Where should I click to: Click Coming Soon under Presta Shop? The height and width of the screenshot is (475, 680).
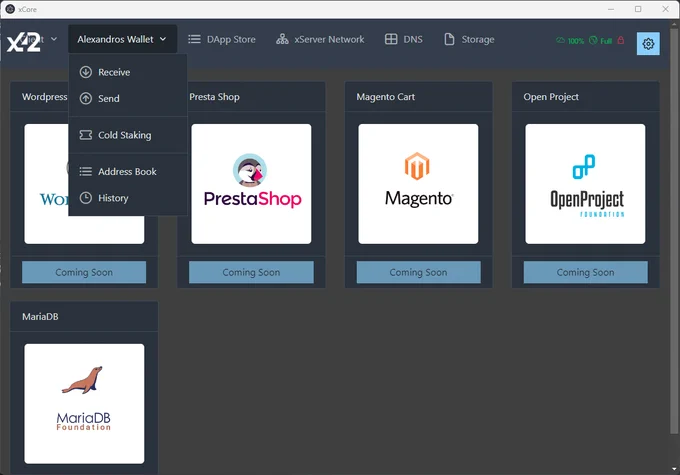(x=251, y=272)
